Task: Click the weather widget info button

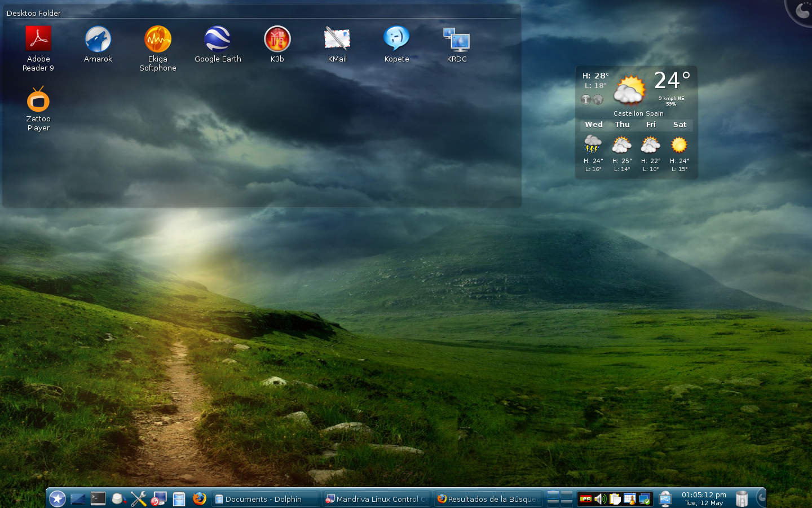Action: pos(586,100)
